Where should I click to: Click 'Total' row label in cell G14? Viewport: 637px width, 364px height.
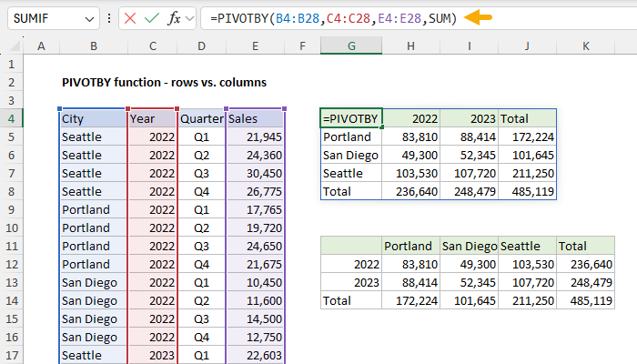click(351, 300)
